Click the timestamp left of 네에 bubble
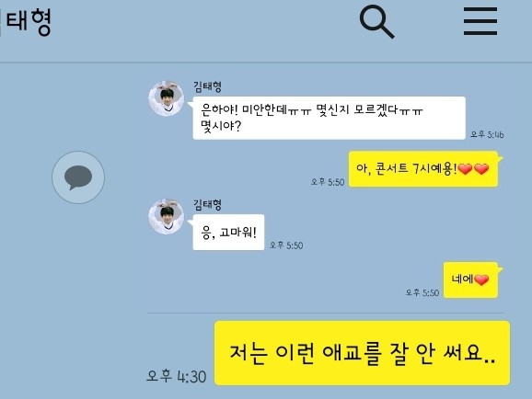Screen dimensions: 532x399 422,292
